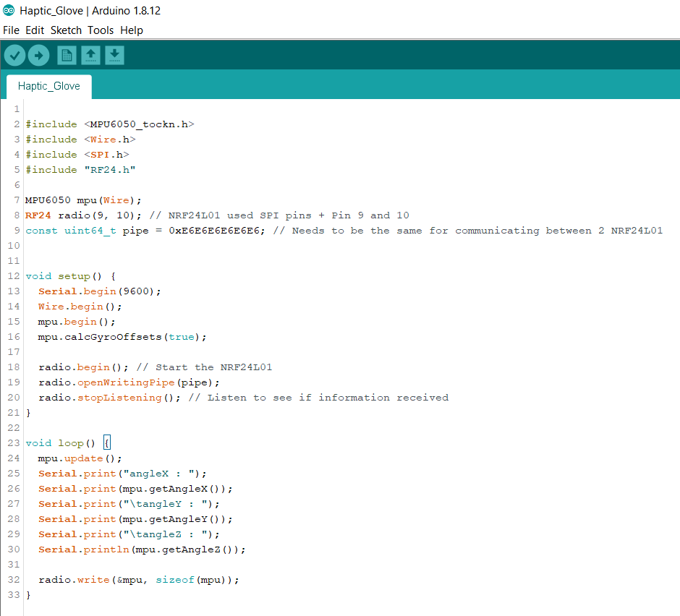The image size is (680, 616).
Task: Click the #include <Wire.h> line
Action: (81, 140)
